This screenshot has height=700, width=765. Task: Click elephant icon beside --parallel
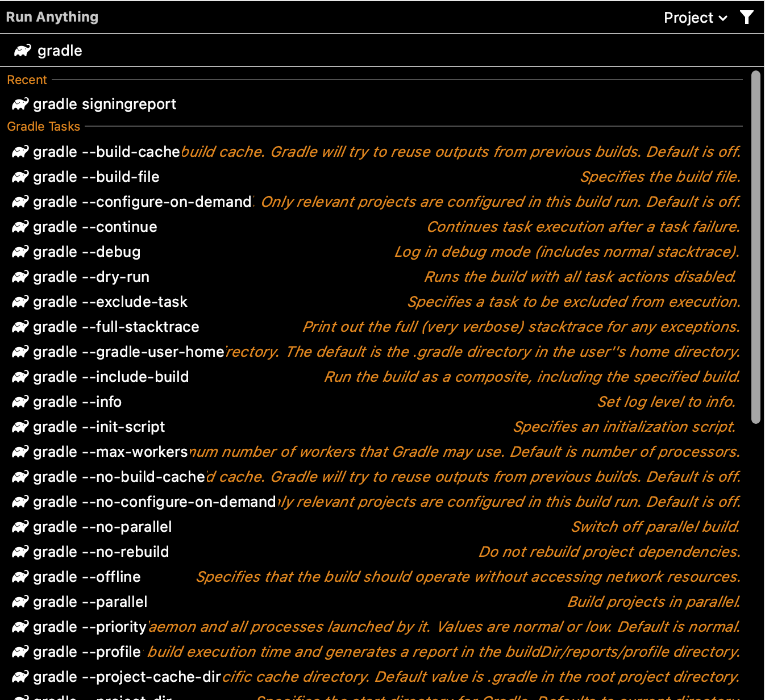click(x=20, y=602)
